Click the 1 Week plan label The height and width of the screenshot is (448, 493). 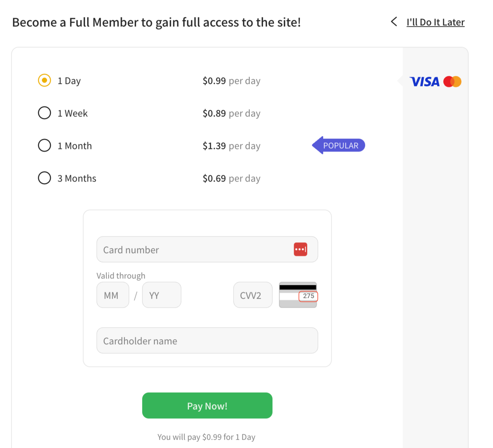point(72,113)
